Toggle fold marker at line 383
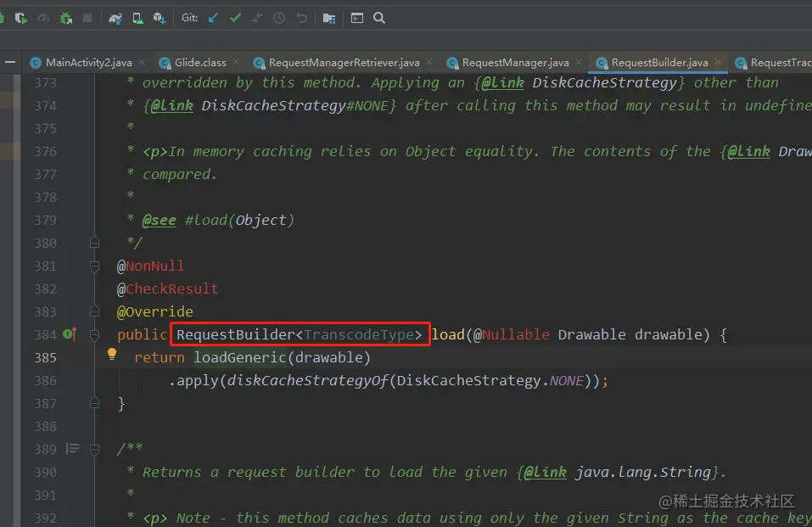Image resolution: width=812 pixels, height=527 pixels. coord(94,311)
